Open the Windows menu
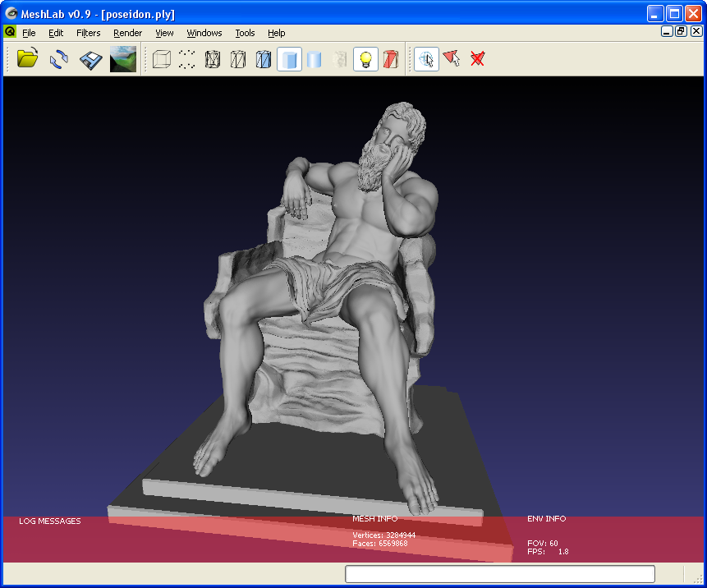The height and width of the screenshot is (588, 707). click(204, 33)
